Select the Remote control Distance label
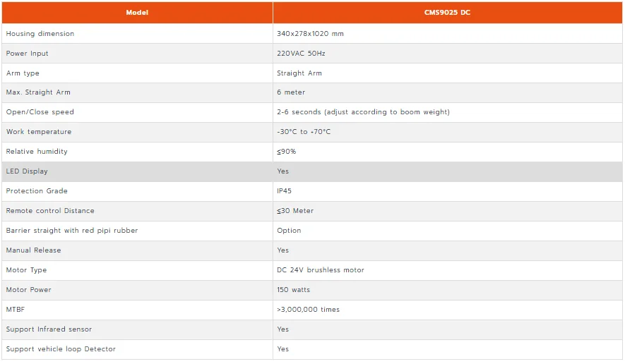The image size is (625, 364). coord(50,211)
